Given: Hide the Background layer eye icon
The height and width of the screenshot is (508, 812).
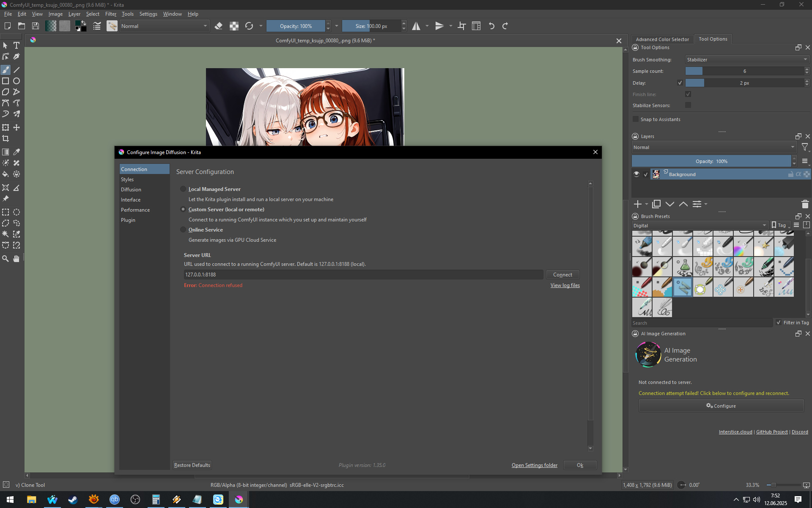Looking at the screenshot, I should tap(636, 174).
